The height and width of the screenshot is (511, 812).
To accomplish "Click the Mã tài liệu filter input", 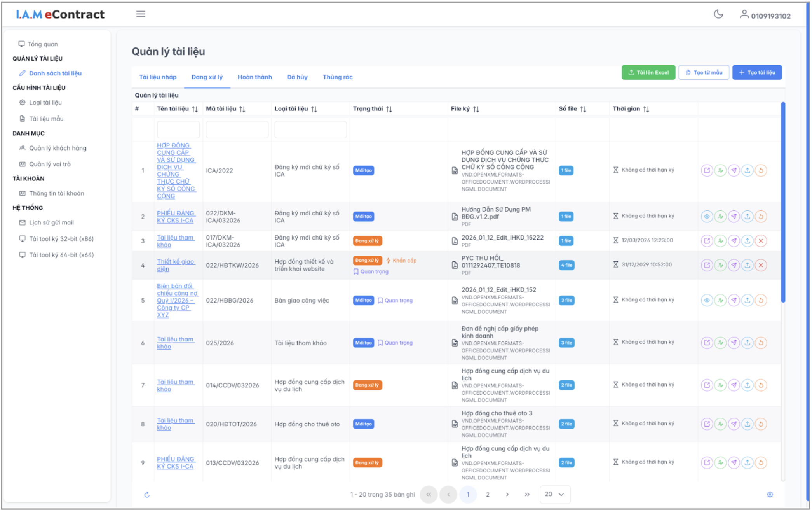I will pyautogui.click(x=237, y=129).
